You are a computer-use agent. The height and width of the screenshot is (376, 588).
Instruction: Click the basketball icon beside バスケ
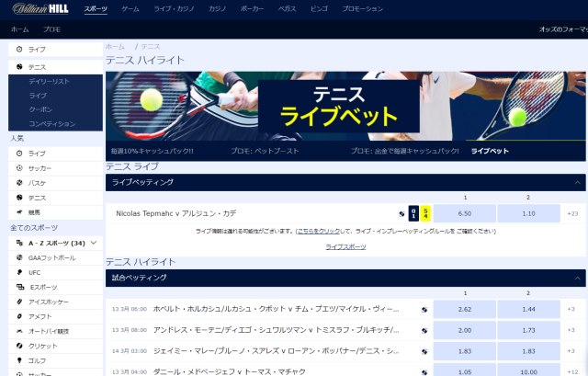20,183
